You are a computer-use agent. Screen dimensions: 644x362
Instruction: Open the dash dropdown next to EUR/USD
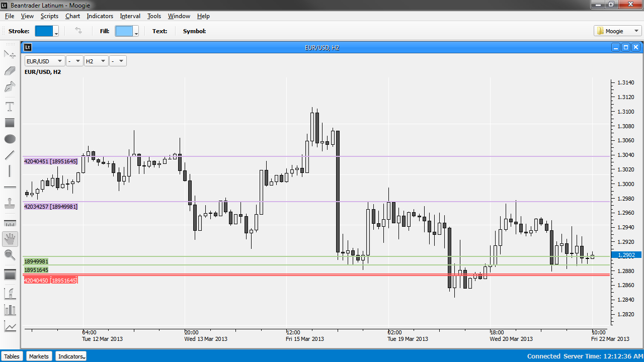coord(74,61)
